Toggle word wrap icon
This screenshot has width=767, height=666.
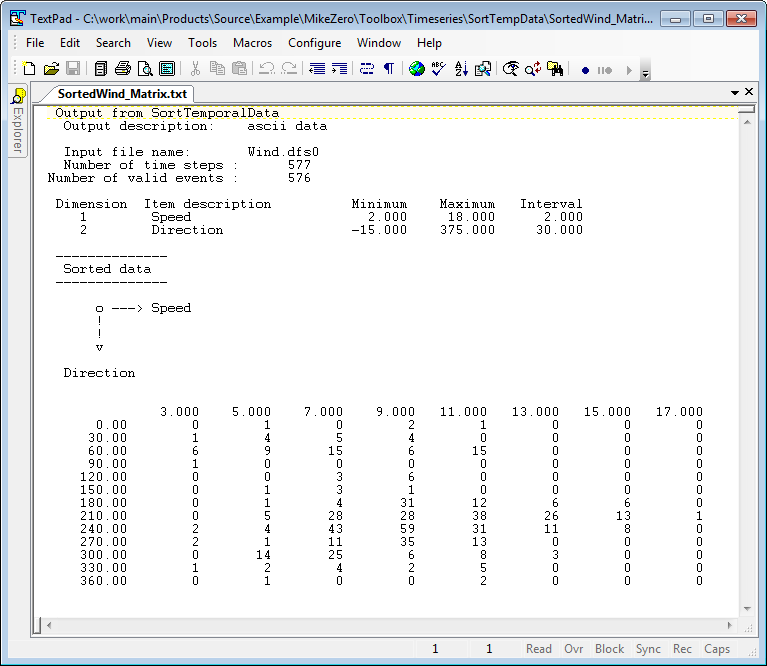coord(367,69)
